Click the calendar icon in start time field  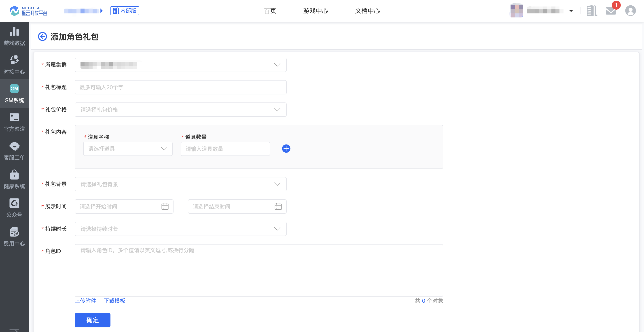click(165, 206)
